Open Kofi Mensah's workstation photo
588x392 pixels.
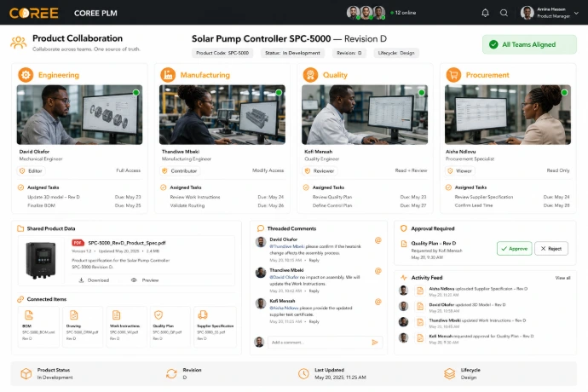[x=365, y=114]
